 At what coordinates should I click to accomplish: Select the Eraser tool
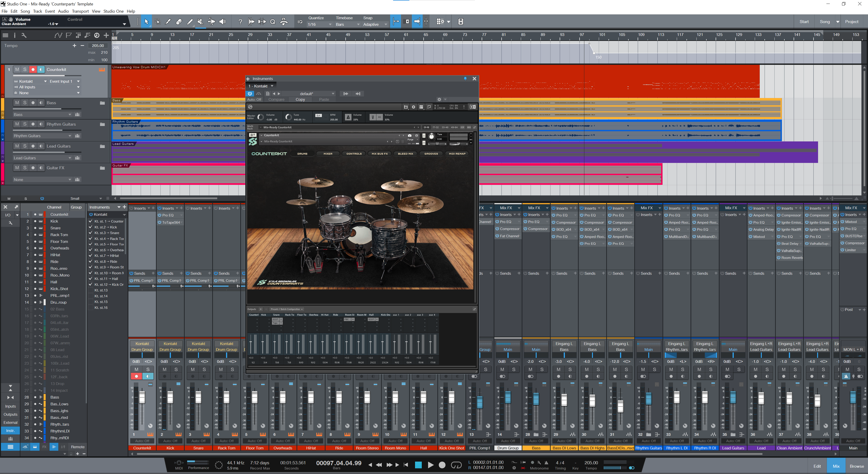(179, 22)
